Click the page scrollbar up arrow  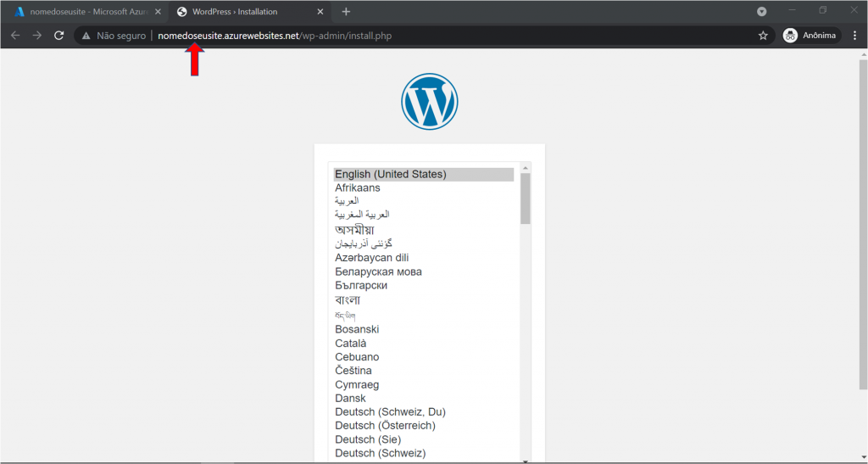pyautogui.click(x=863, y=54)
